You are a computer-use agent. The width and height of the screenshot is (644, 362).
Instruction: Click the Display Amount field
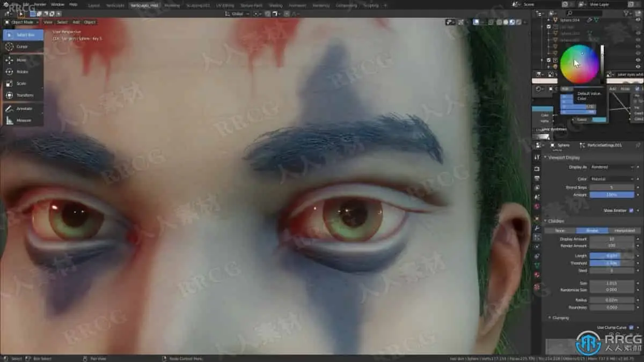(x=612, y=239)
